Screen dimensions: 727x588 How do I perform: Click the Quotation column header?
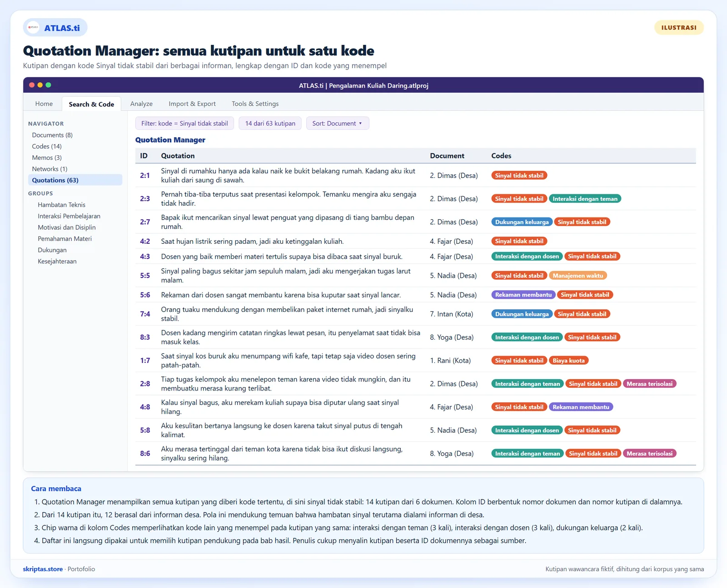tap(178, 156)
